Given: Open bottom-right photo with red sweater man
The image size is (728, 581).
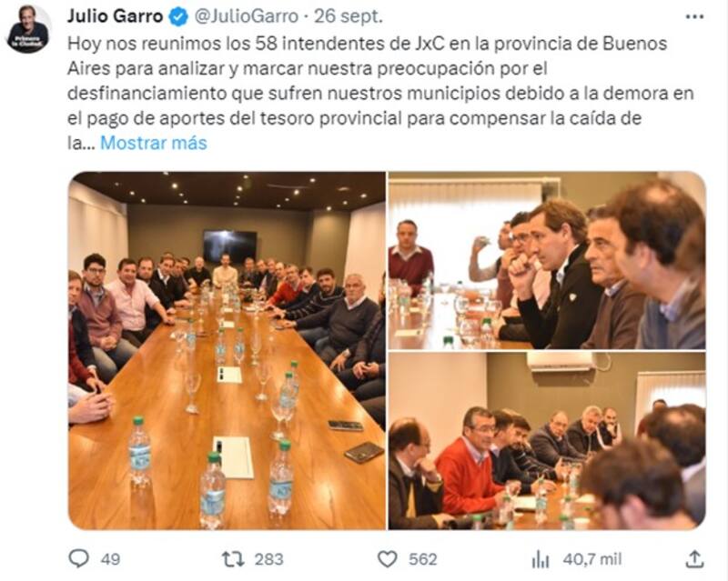Looking at the screenshot, I should pos(547,441).
